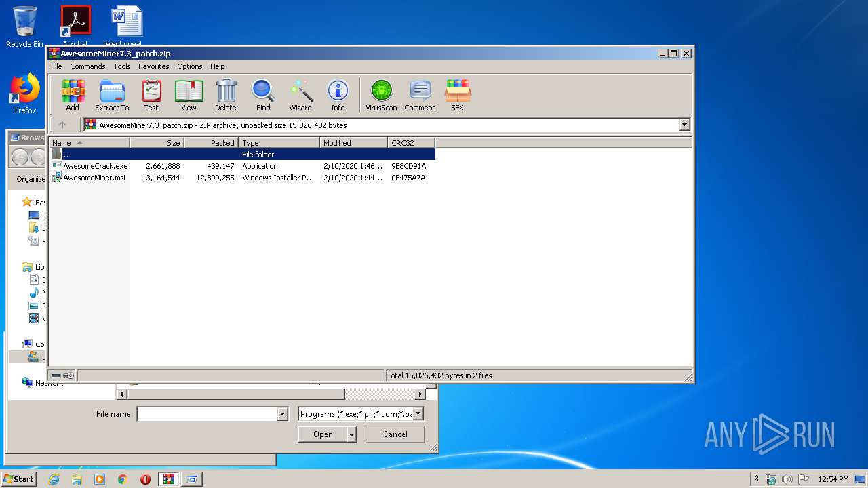Run the Test archive tool
This screenshot has height=488, width=868.
point(151,95)
